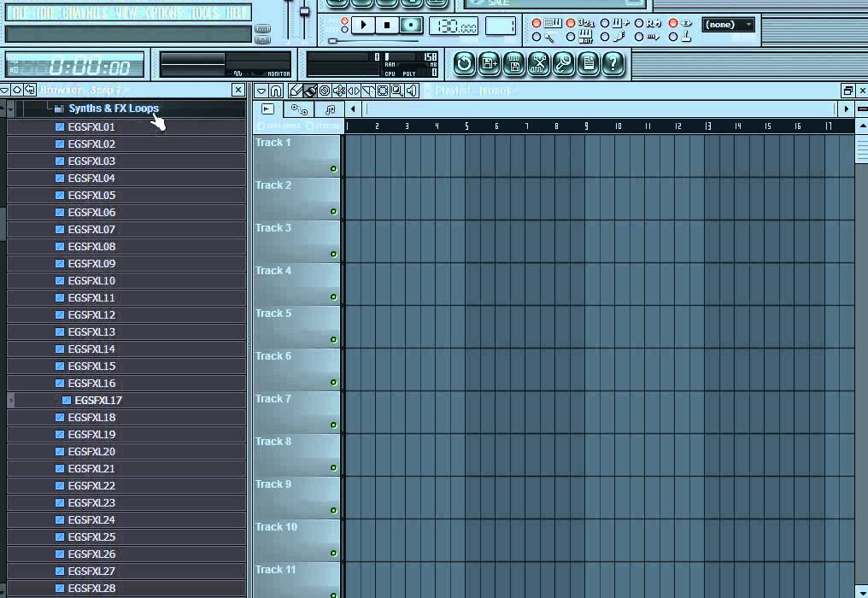The image size is (868, 598).
Task: Open the project document notes button
Action: click(x=589, y=64)
